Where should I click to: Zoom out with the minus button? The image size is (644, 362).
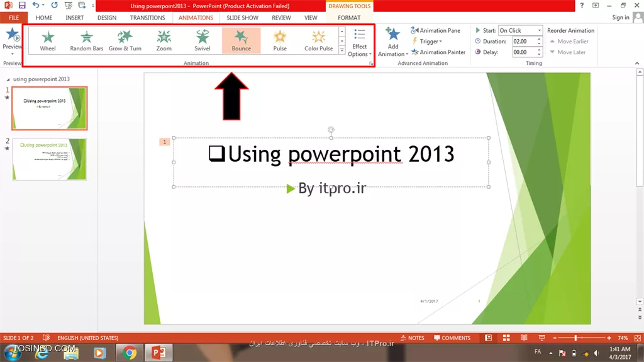(x=555, y=337)
